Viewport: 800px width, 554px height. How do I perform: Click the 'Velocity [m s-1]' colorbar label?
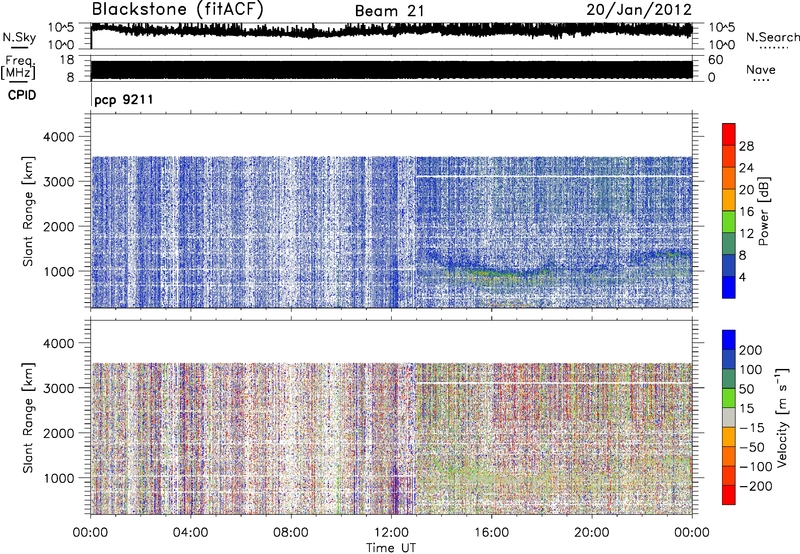click(782, 417)
